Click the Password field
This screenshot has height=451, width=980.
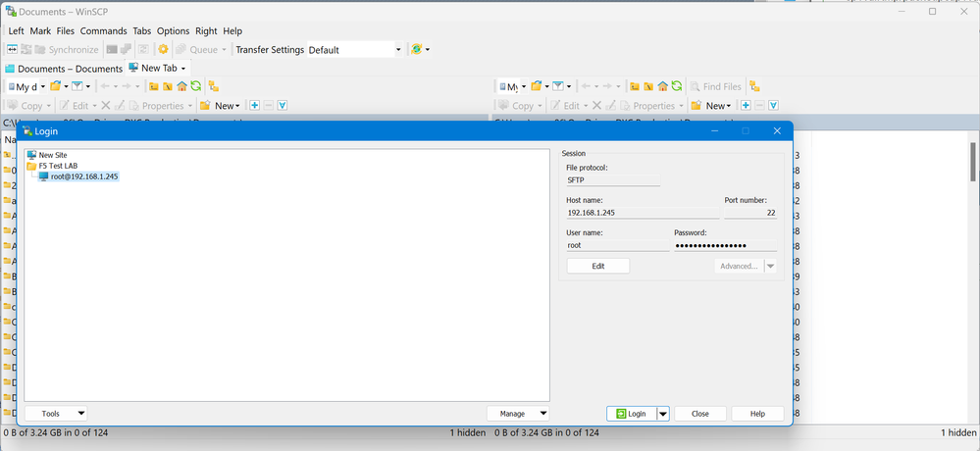[726, 245]
